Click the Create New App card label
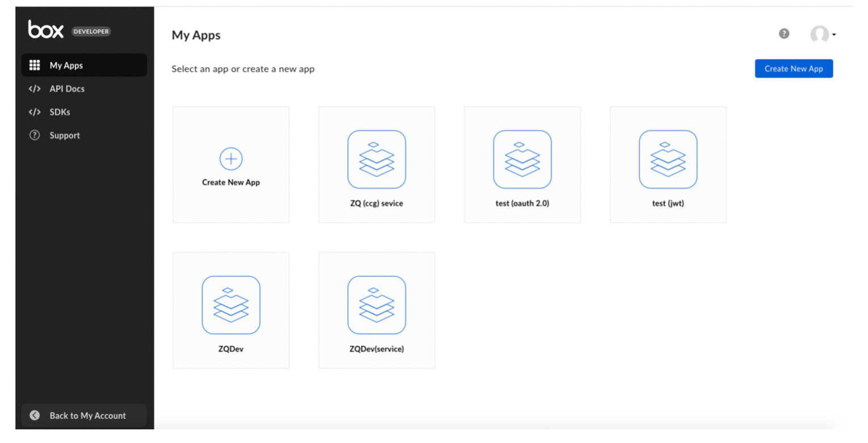Viewport: 868px width, 443px height. pyautogui.click(x=231, y=182)
